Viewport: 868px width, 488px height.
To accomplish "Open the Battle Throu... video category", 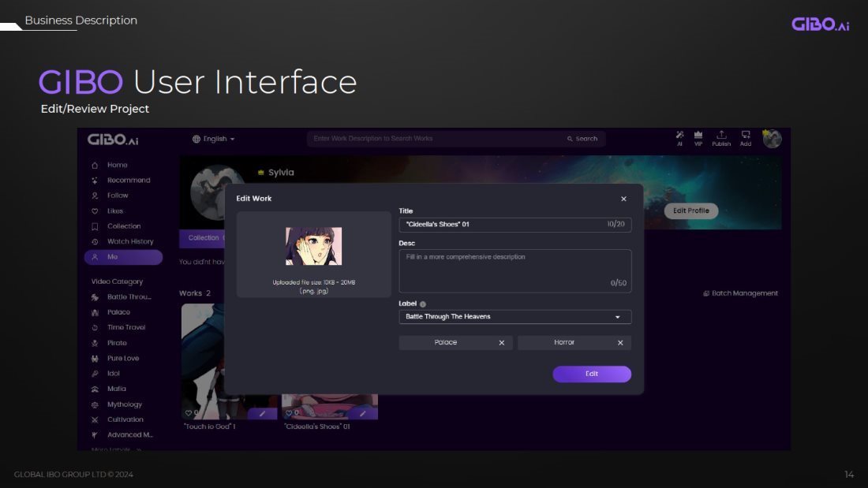I will 129,297.
